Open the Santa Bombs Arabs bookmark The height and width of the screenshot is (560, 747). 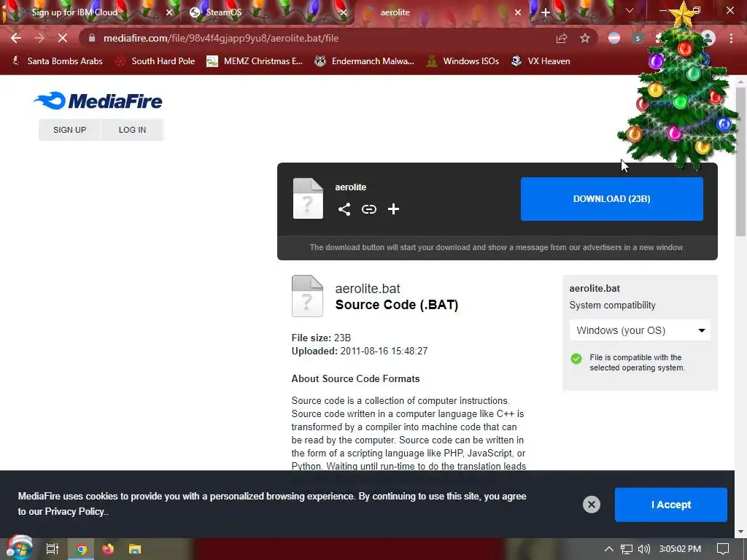tap(57, 61)
